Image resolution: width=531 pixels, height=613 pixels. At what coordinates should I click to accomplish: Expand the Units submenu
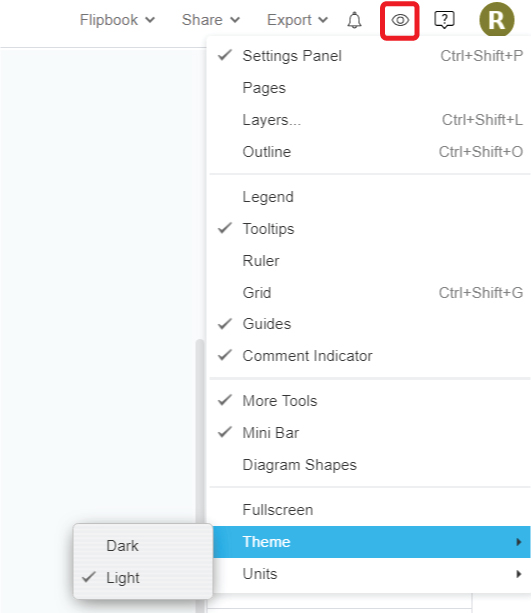[x=370, y=574]
